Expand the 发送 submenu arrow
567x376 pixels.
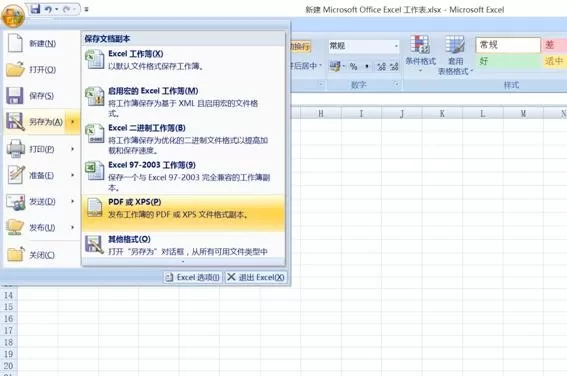(73, 201)
